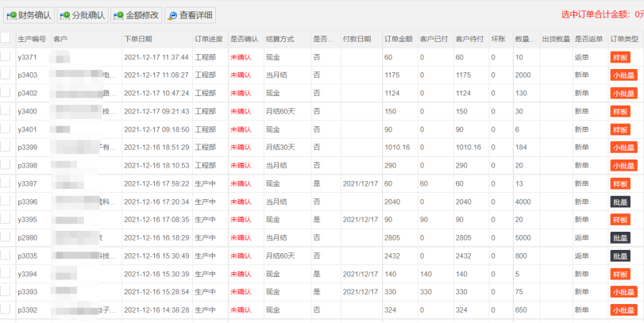Toggle the select-all checkbox in the header

(6, 38)
